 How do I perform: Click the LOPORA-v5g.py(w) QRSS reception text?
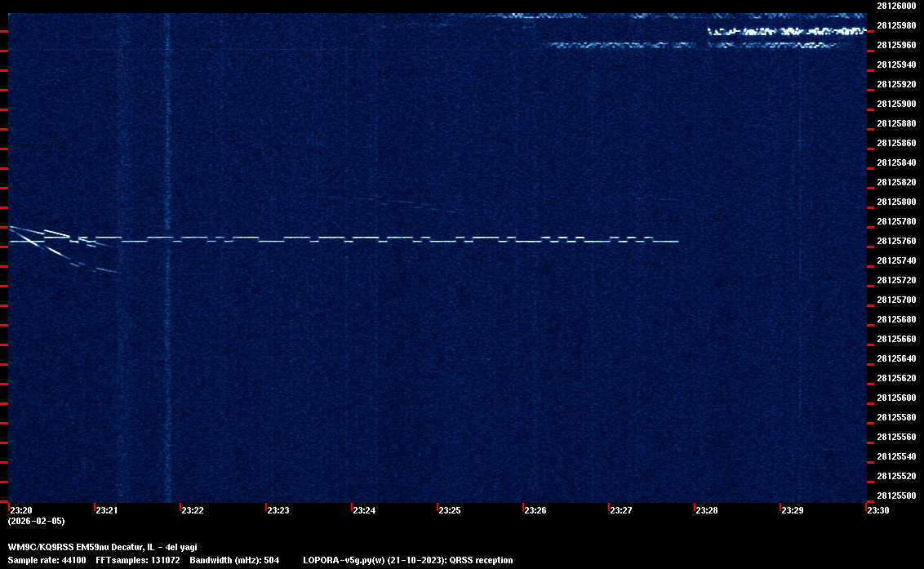[x=407, y=561]
